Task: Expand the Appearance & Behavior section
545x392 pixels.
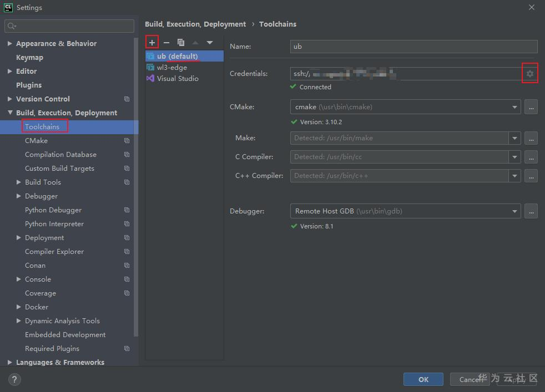Action: pos(10,43)
